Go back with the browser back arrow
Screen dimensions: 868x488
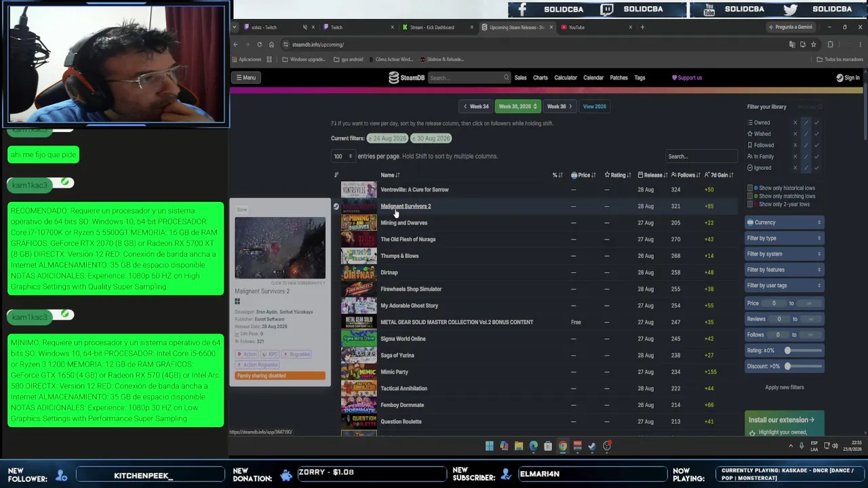pyautogui.click(x=235, y=45)
